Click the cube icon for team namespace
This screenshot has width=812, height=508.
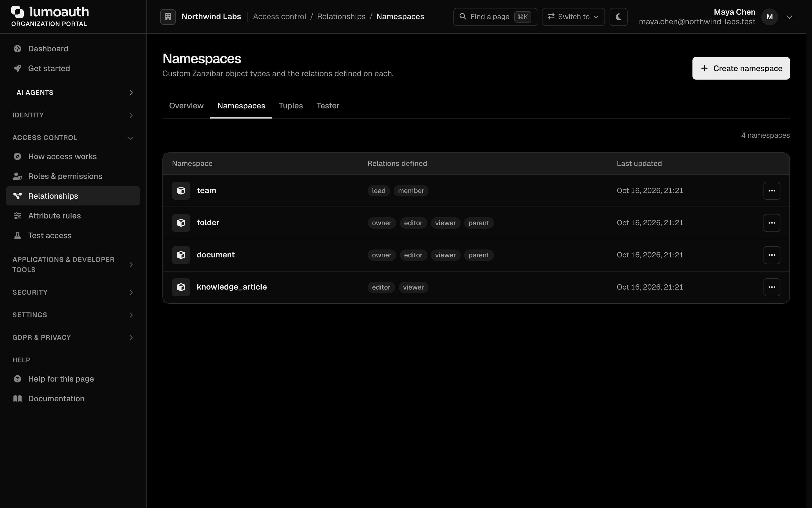pos(181,191)
